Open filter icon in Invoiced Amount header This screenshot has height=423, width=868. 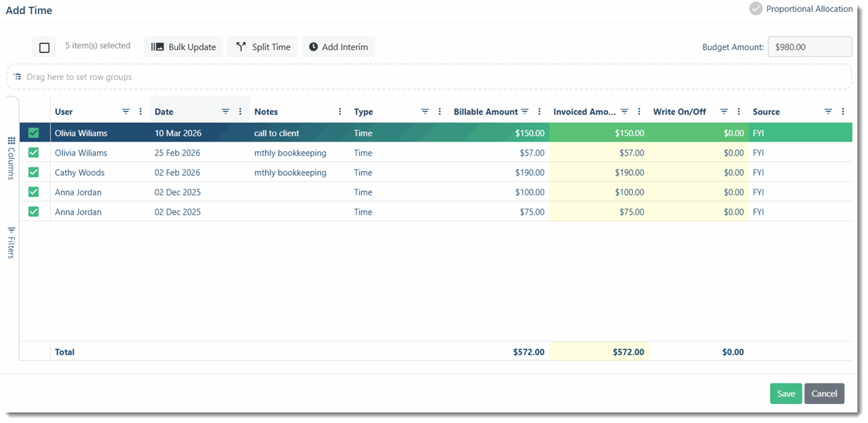coord(625,112)
